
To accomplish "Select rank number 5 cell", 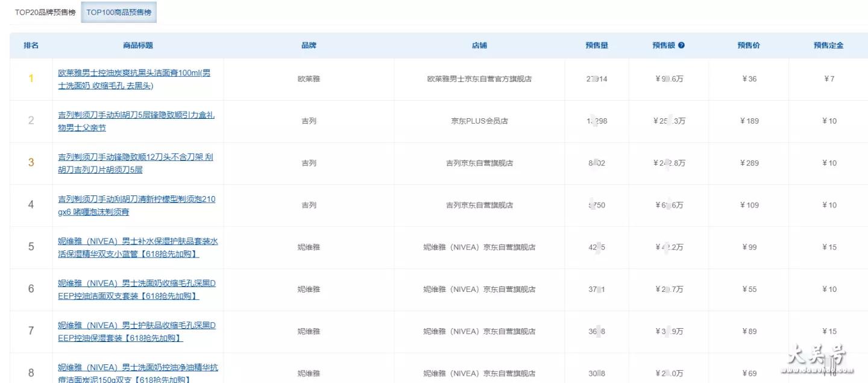I will tap(31, 247).
